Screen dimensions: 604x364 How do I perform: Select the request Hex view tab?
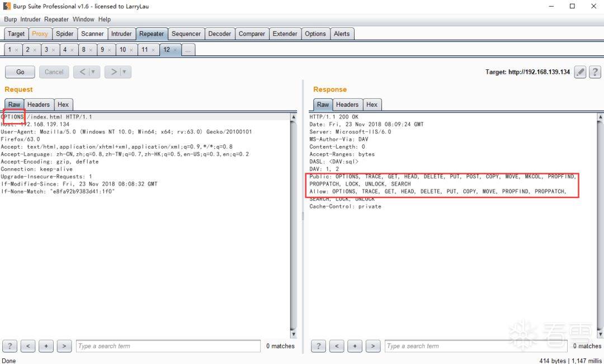tap(63, 105)
